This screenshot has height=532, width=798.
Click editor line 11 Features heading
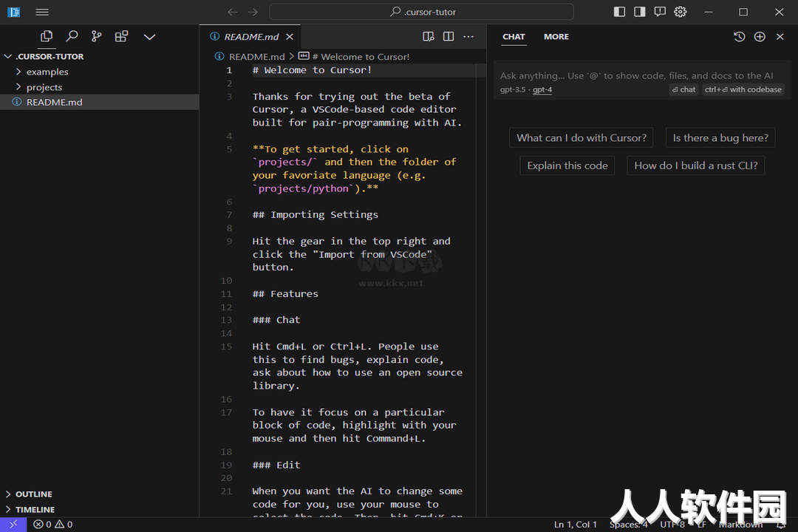pos(285,294)
